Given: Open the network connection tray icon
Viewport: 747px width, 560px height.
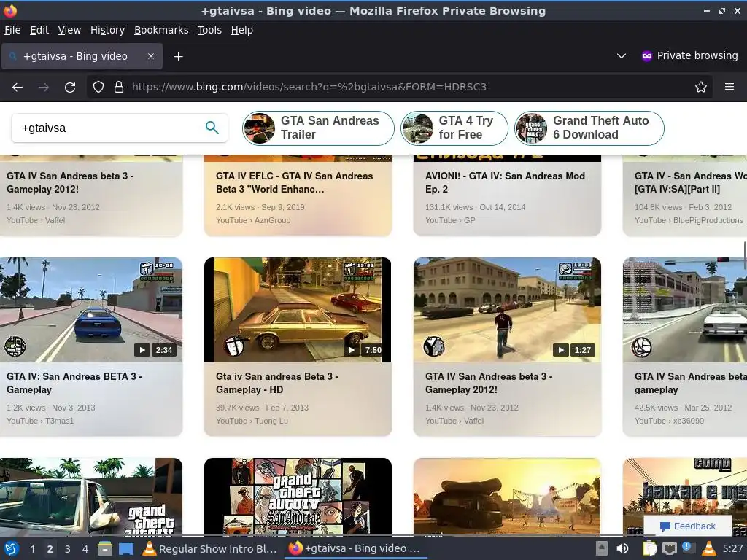Looking at the screenshot, I should [x=670, y=548].
